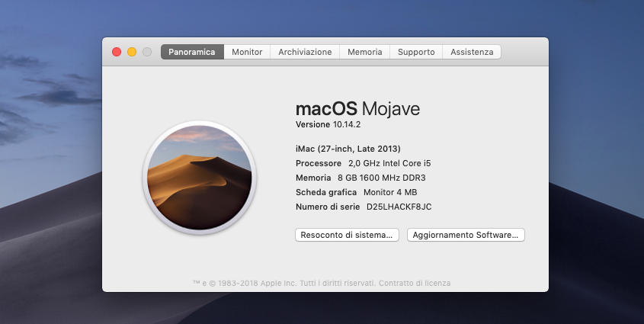Click the 2,0 GHz Intel Core i5 value
This screenshot has height=324, width=644.
coord(389,163)
